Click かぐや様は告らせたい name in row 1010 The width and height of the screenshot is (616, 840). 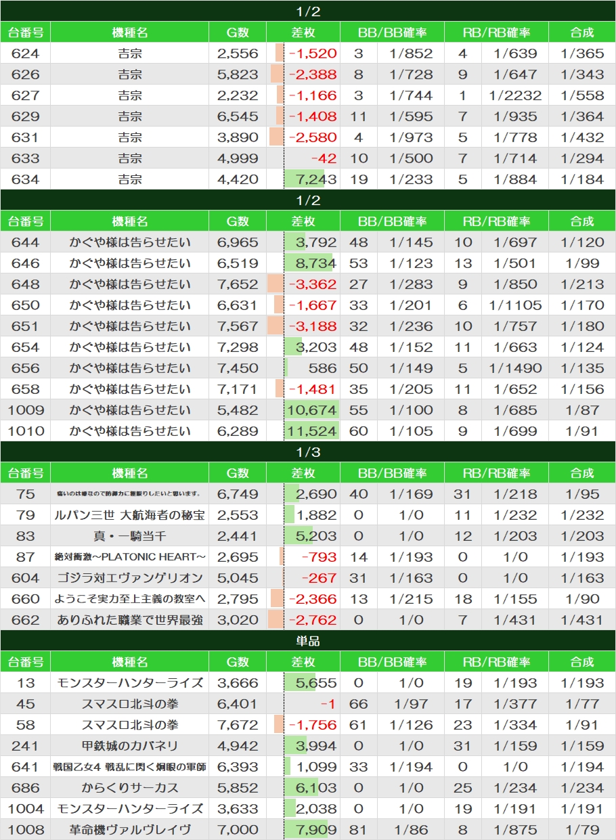[x=130, y=431]
